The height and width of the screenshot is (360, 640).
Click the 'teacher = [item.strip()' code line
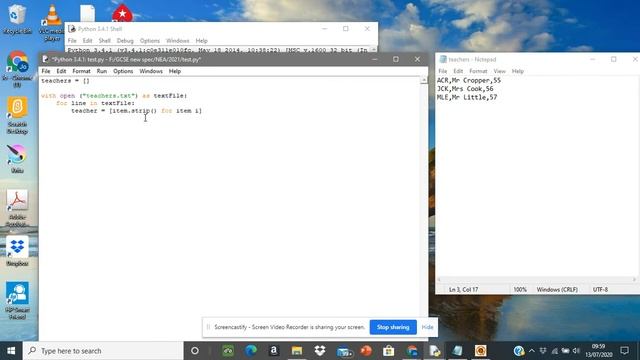tap(136, 111)
